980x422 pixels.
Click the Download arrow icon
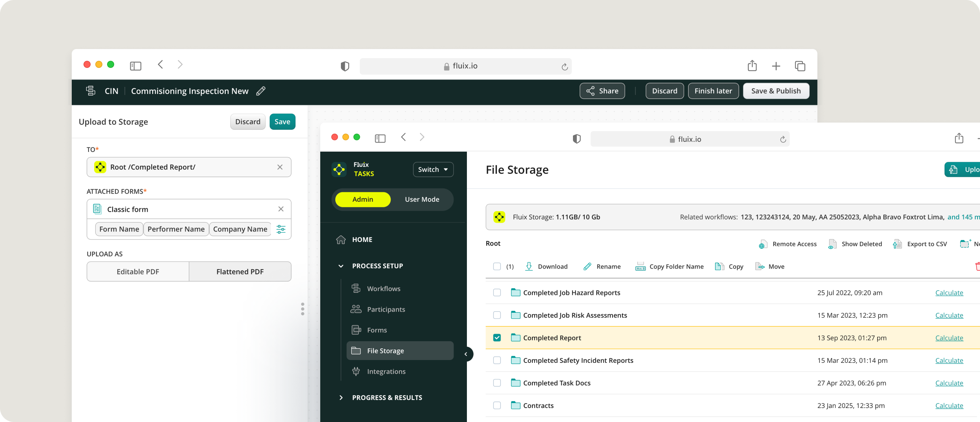pyautogui.click(x=529, y=267)
